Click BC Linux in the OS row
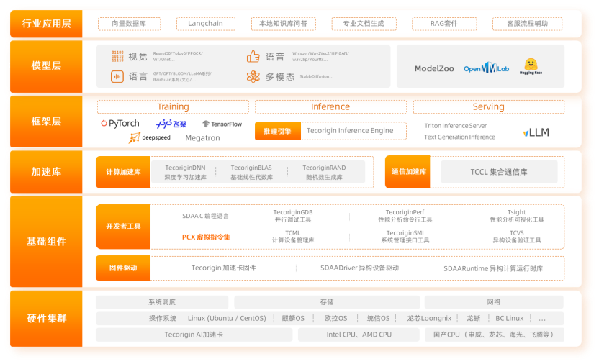 tap(510, 318)
